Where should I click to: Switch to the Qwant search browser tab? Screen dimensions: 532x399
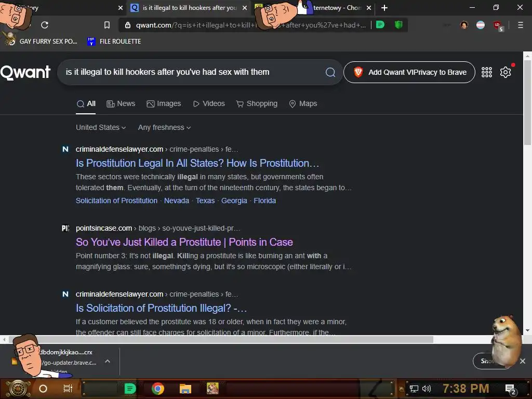click(x=189, y=8)
